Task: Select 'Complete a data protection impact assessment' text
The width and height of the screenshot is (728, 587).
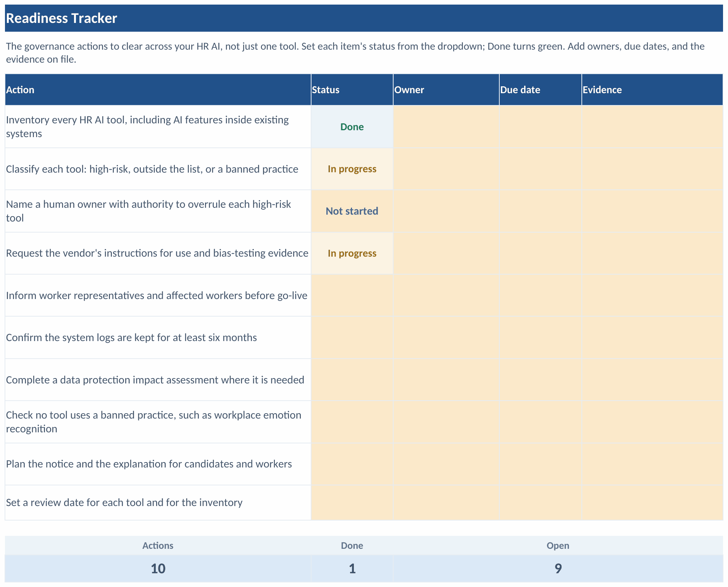Action: tap(155, 380)
